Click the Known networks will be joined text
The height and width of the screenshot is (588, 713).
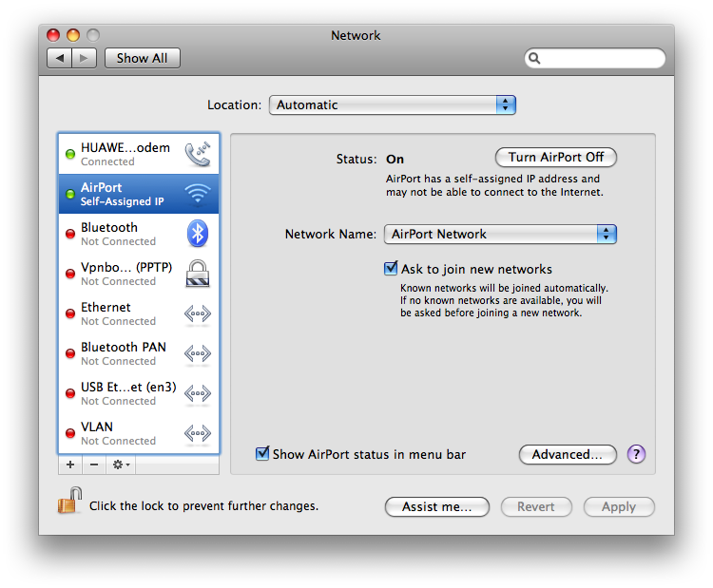pyautogui.click(x=504, y=300)
